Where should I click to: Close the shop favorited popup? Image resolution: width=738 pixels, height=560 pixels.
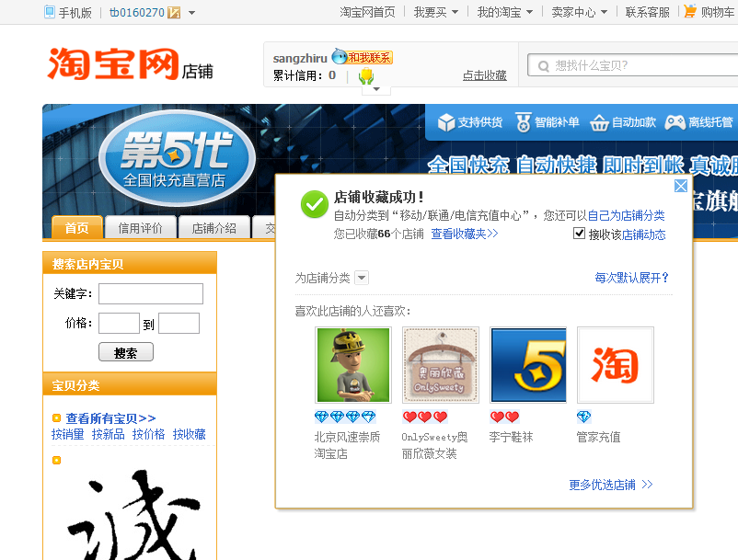(681, 186)
